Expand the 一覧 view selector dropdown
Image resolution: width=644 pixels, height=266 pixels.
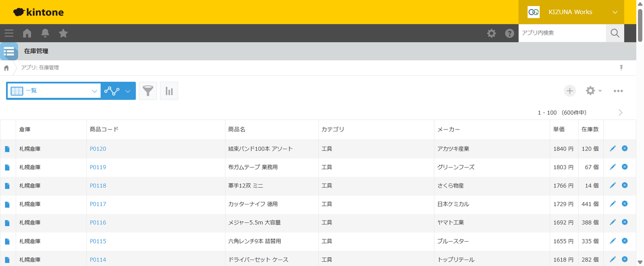coord(53,91)
